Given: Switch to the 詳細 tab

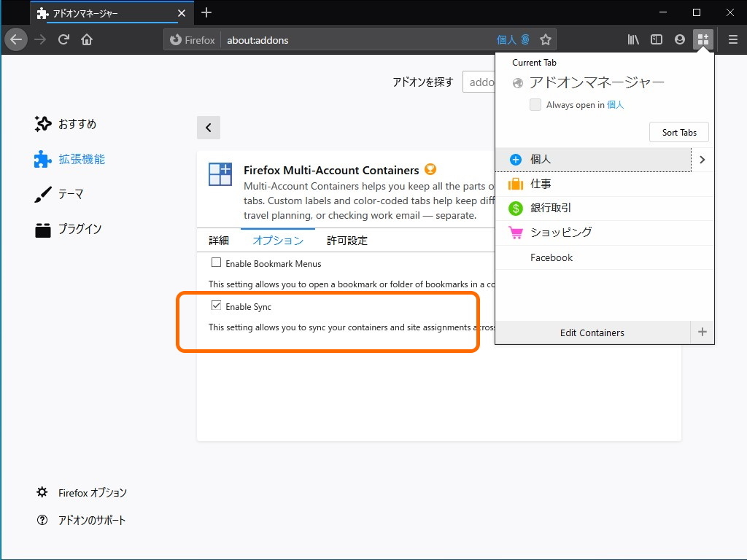Looking at the screenshot, I should coord(219,241).
